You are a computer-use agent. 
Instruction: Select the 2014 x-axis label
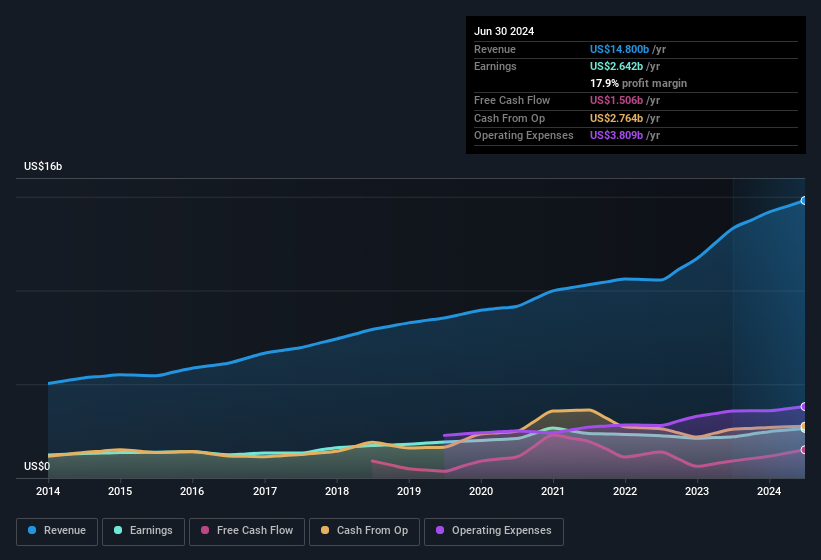click(48, 491)
